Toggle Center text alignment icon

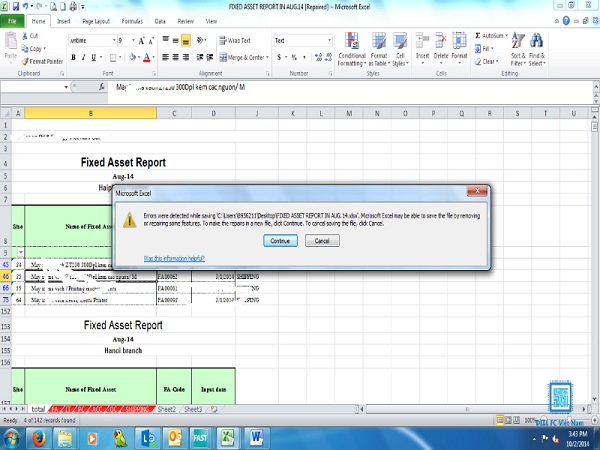click(175, 57)
